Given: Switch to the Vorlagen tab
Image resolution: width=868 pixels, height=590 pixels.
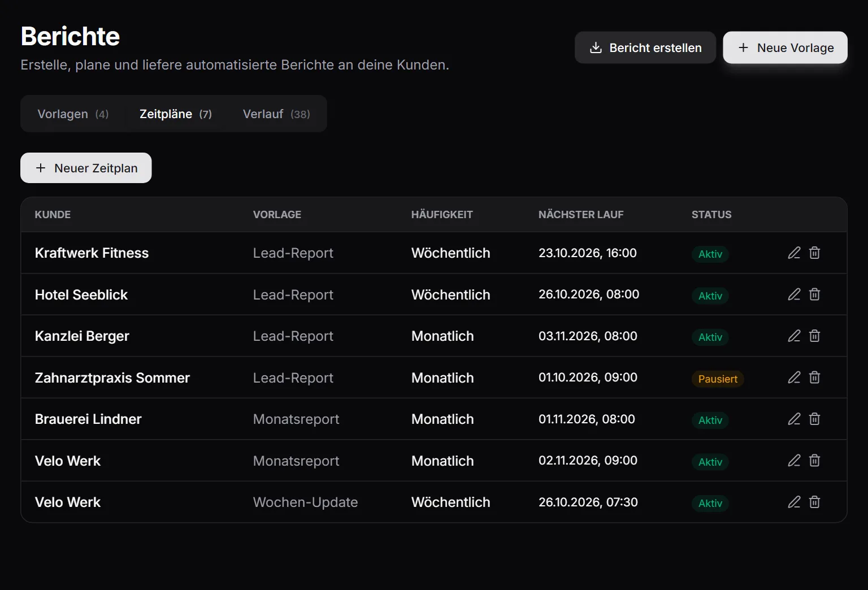Looking at the screenshot, I should pyautogui.click(x=73, y=114).
